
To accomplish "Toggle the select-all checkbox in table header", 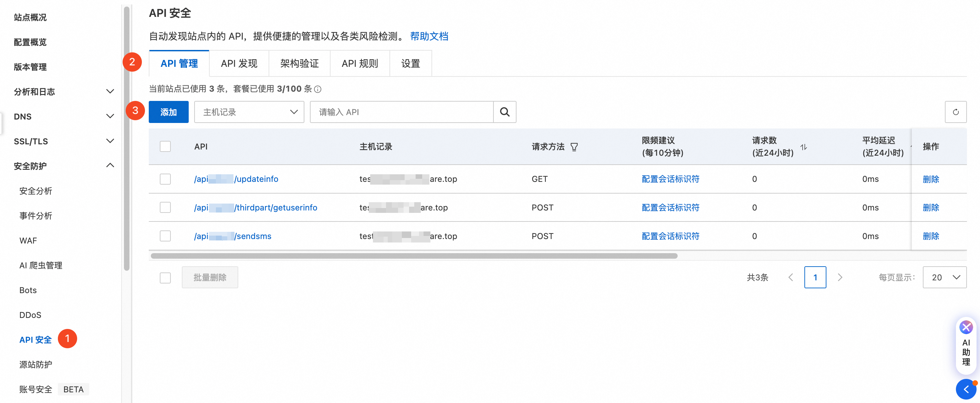I will 165,146.
